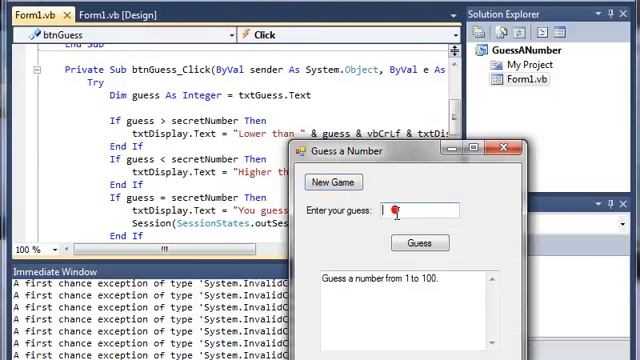Open the lower right panel window position dropdown
The width and height of the screenshot is (640, 360).
coord(598,203)
